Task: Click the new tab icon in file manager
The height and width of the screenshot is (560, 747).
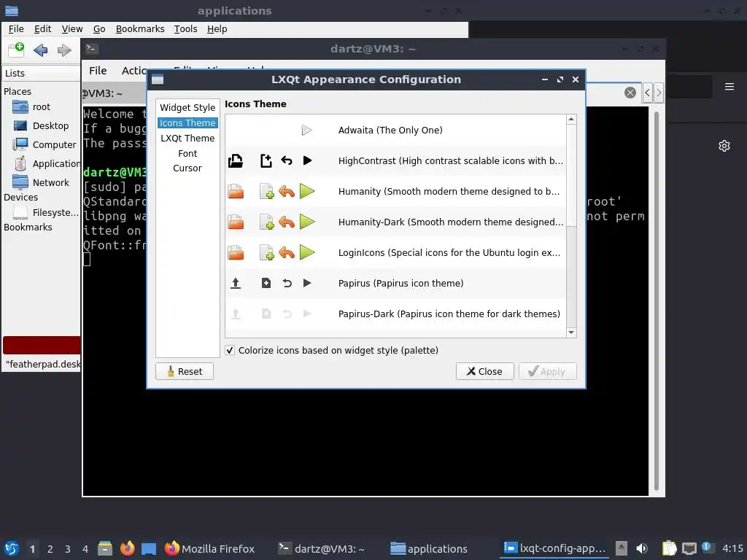Action: (16, 50)
